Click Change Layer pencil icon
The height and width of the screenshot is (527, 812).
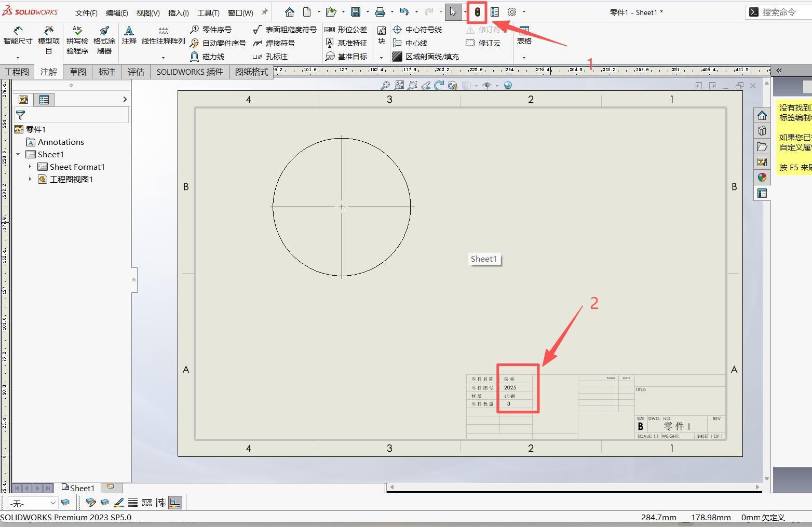tap(91, 503)
